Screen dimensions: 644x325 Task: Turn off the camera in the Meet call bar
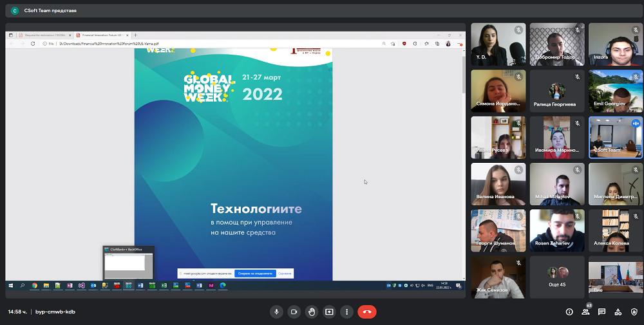(294, 312)
